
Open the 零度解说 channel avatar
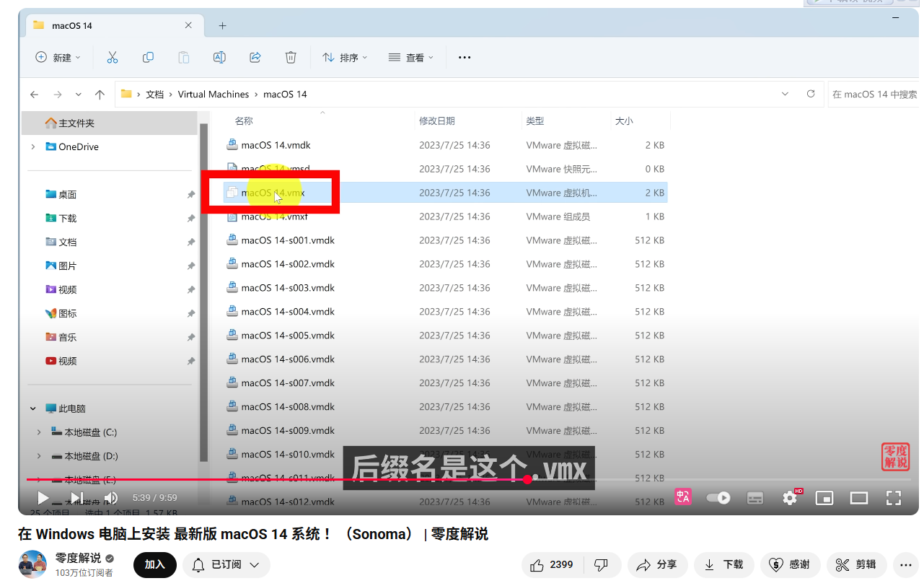click(x=32, y=564)
